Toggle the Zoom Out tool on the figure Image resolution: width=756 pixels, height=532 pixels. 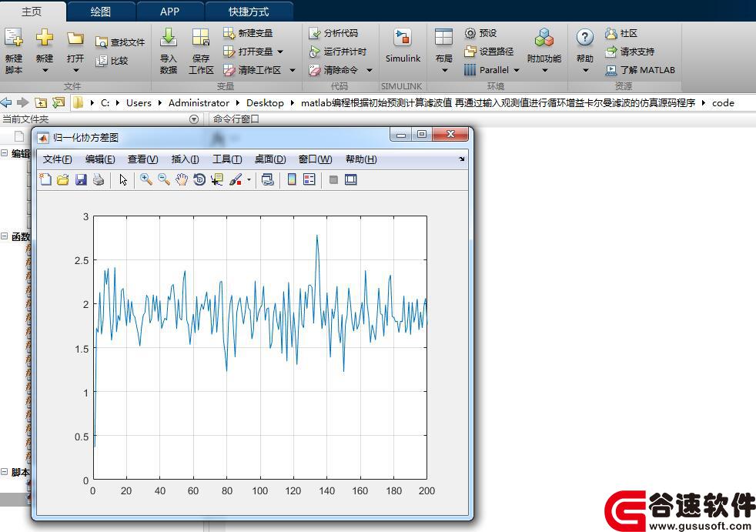click(163, 180)
